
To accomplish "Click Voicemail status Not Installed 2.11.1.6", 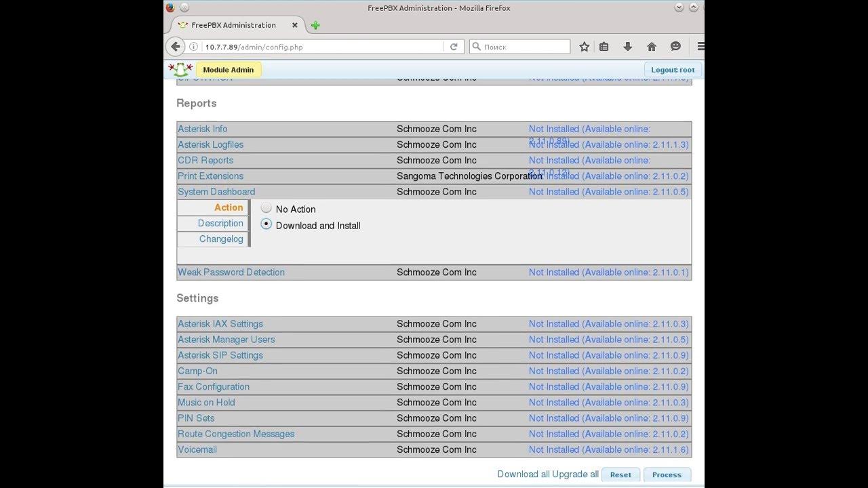I will (609, 449).
